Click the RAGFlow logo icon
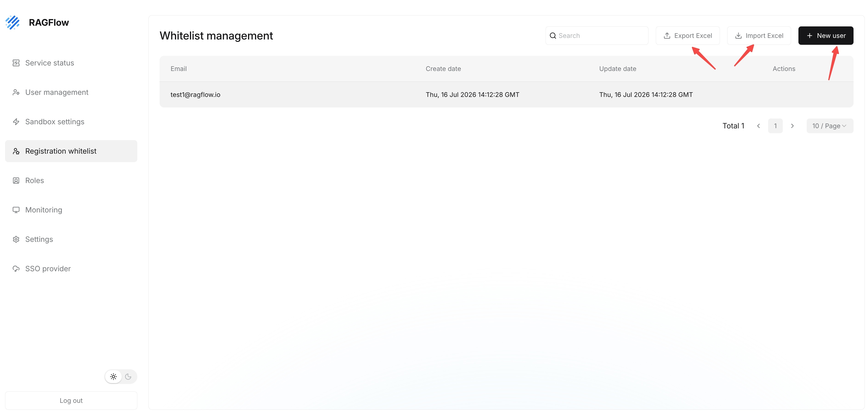 tap(12, 23)
